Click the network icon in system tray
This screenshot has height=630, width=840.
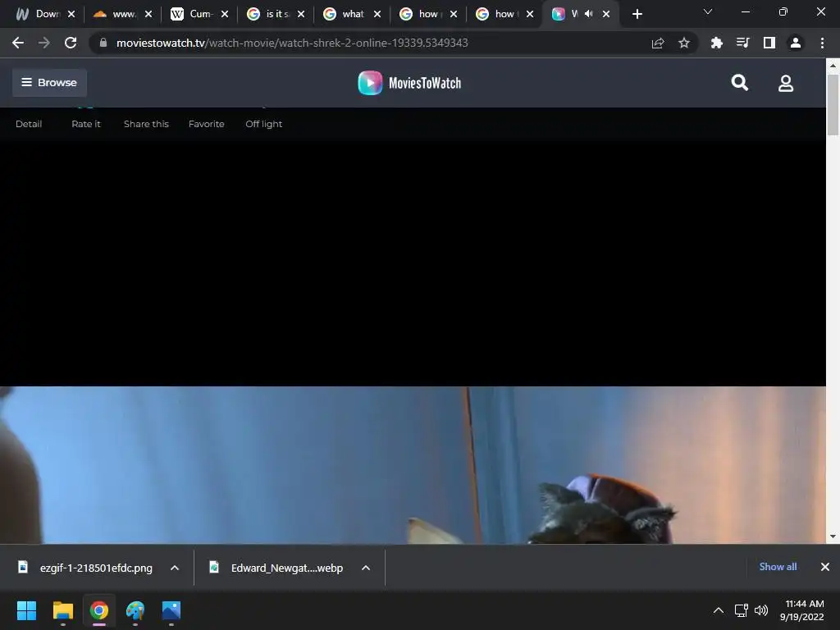pos(742,610)
